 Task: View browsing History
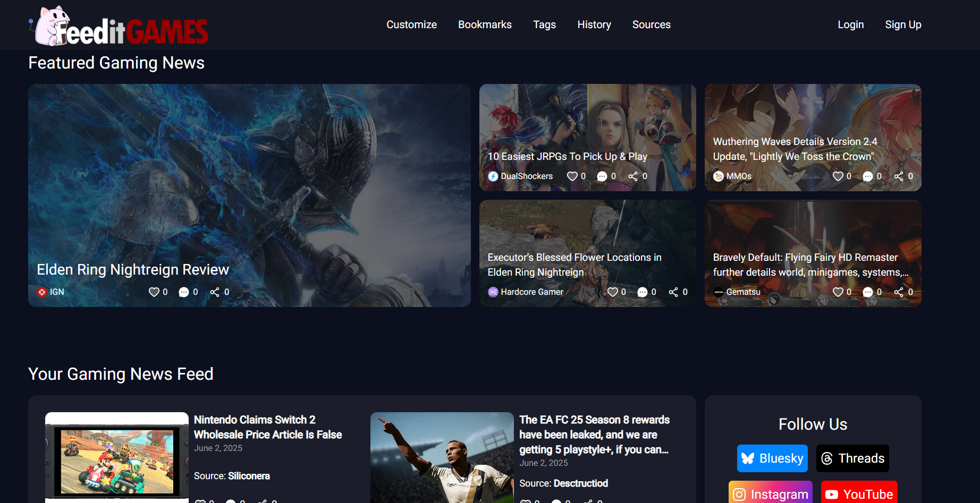pyautogui.click(x=594, y=25)
